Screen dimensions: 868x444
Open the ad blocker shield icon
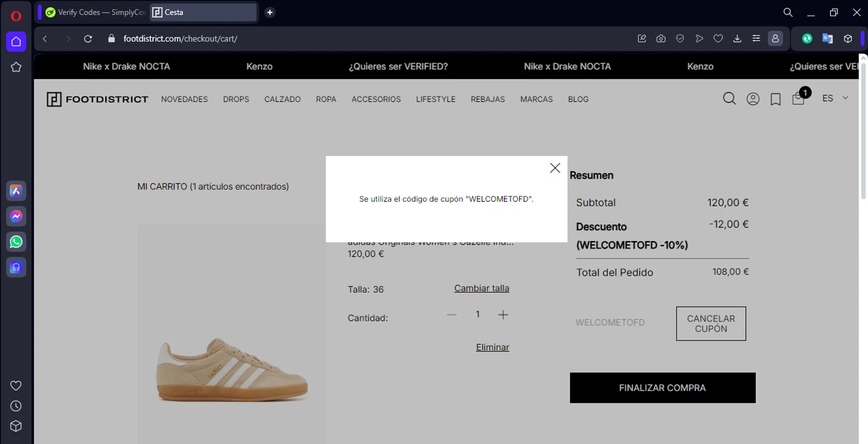[x=680, y=39]
